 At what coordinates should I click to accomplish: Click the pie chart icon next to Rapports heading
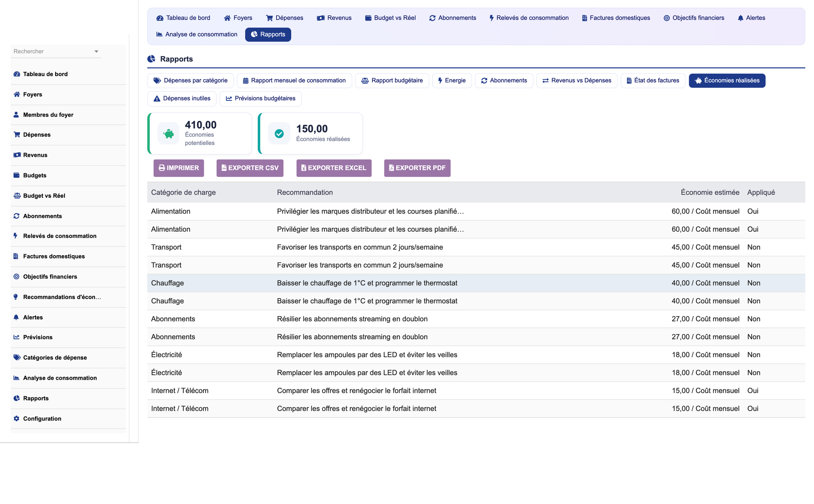click(151, 59)
